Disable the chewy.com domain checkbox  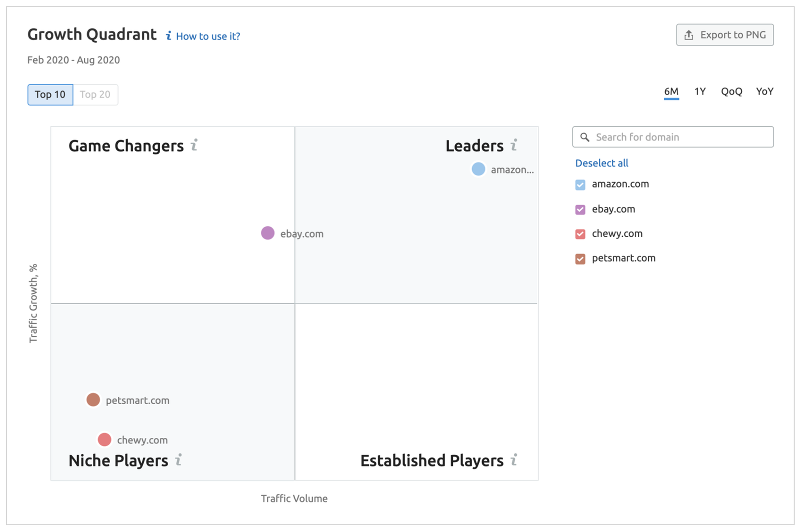pos(579,233)
